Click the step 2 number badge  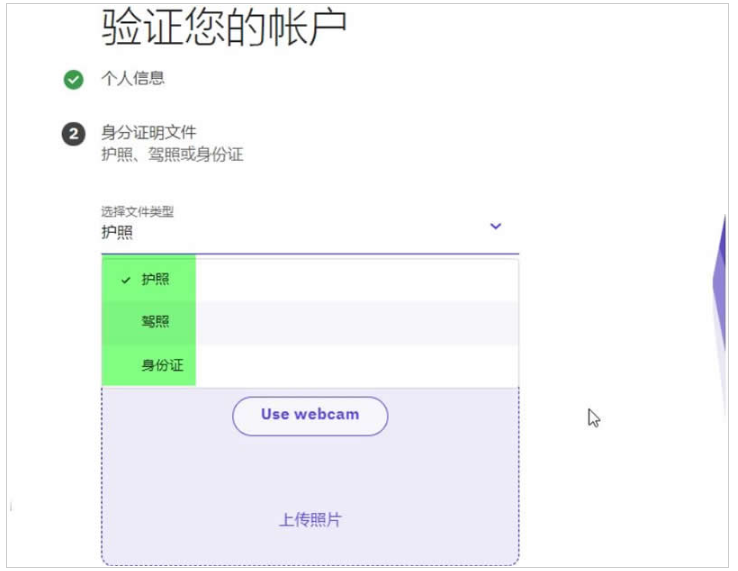click(73, 134)
